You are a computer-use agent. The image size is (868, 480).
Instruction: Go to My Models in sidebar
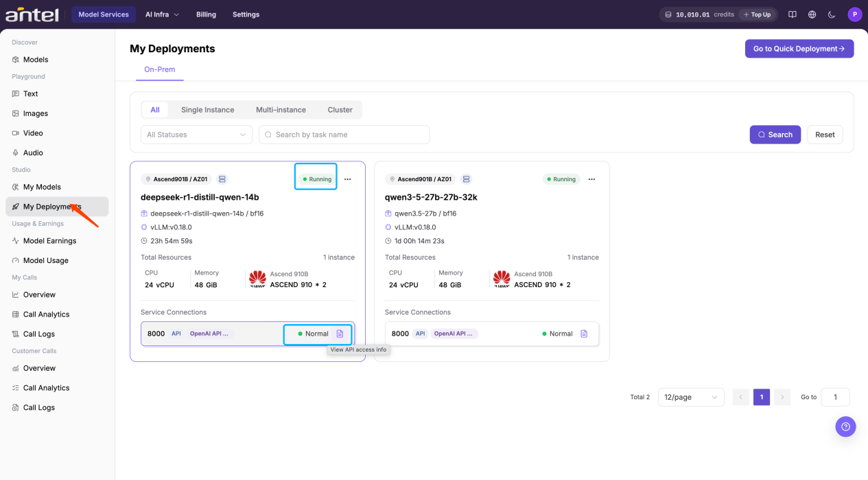[57, 187]
